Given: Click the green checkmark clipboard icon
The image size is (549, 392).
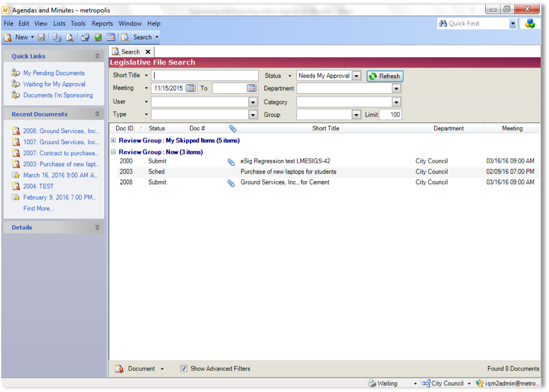Looking at the screenshot, I should (98, 37).
